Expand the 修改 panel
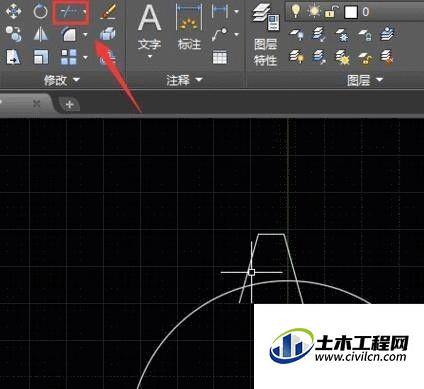 pos(62,80)
